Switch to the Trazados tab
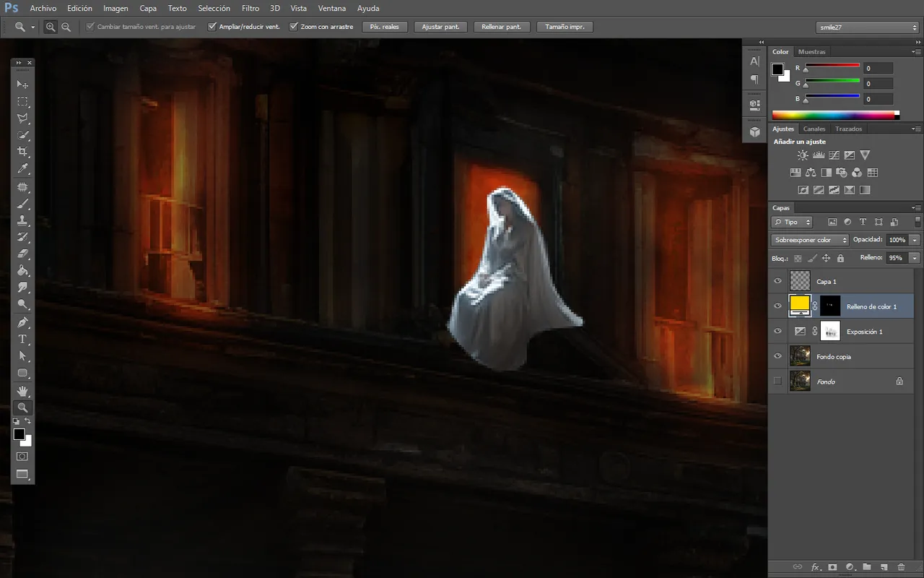The height and width of the screenshot is (578, 924). 848,129
